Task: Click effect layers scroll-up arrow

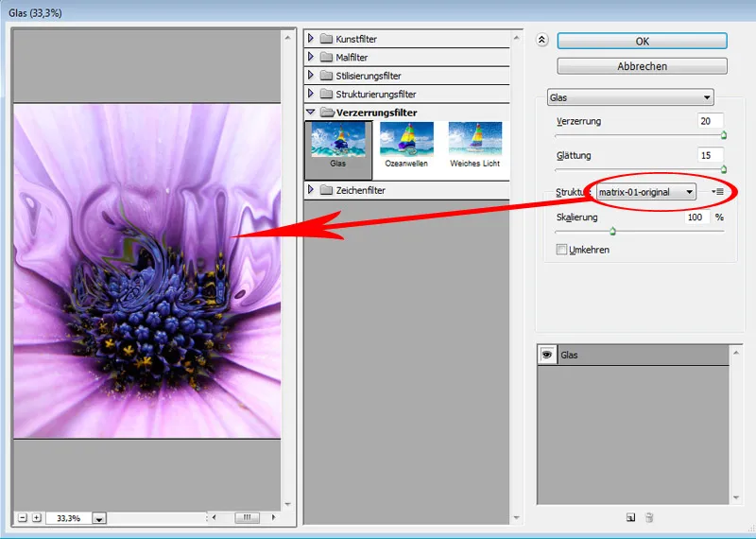Action: click(x=736, y=353)
